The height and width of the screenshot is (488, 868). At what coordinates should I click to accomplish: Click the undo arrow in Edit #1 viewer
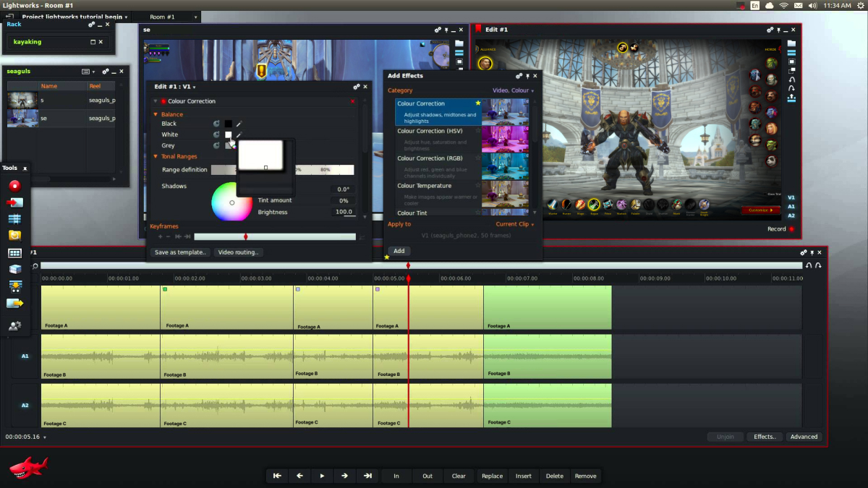(791, 81)
